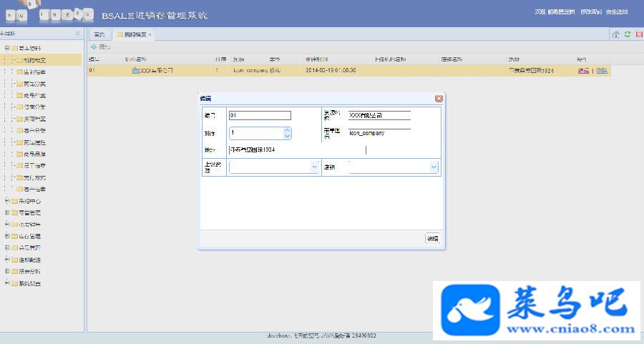Switch to the first home tab

click(99, 35)
